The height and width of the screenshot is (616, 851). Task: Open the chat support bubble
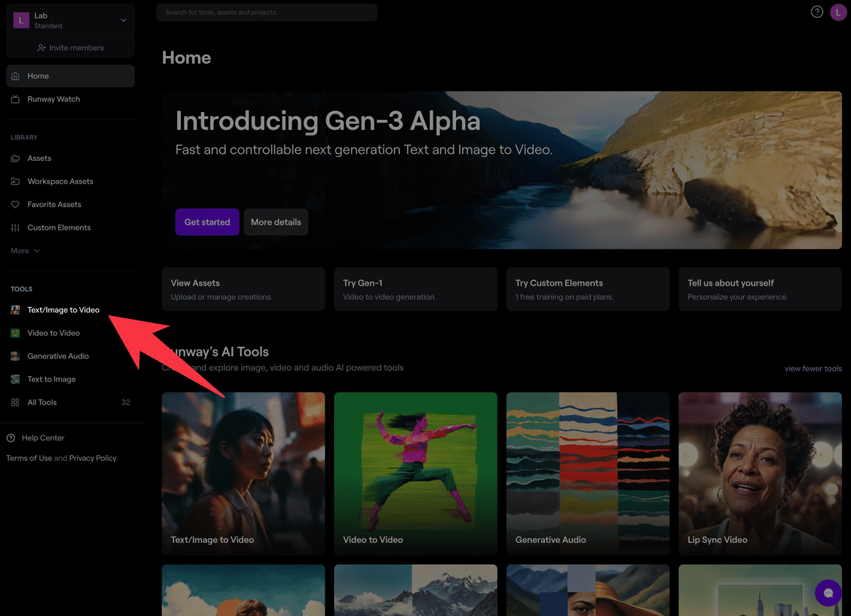click(x=828, y=593)
